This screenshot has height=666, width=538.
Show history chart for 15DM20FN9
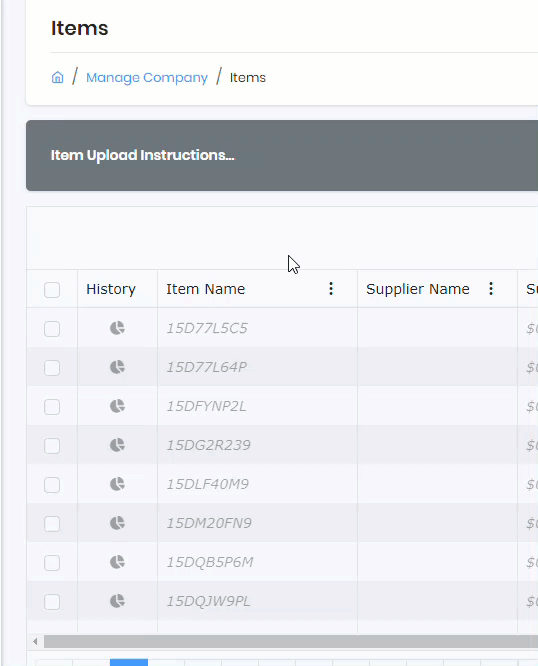click(117, 523)
